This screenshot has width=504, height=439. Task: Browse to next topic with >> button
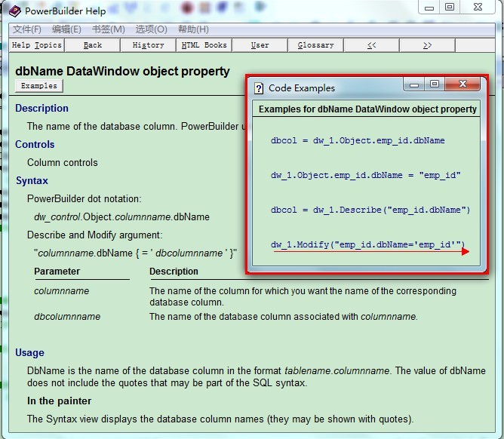(x=427, y=45)
